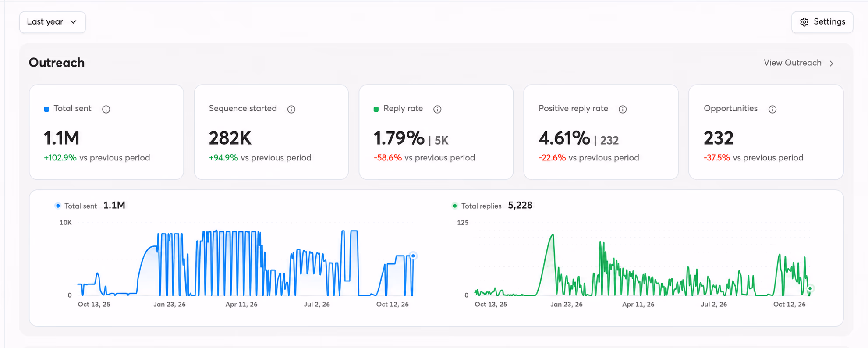Toggle the blue Total sent card indicator
Viewport: 868px width, 348px height.
click(x=46, y=109)
